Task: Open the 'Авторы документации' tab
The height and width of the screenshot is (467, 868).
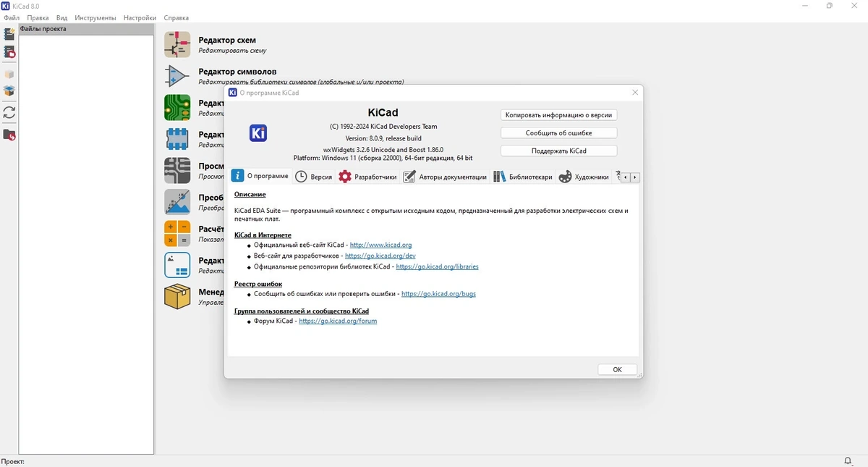Action: point(445,177)
